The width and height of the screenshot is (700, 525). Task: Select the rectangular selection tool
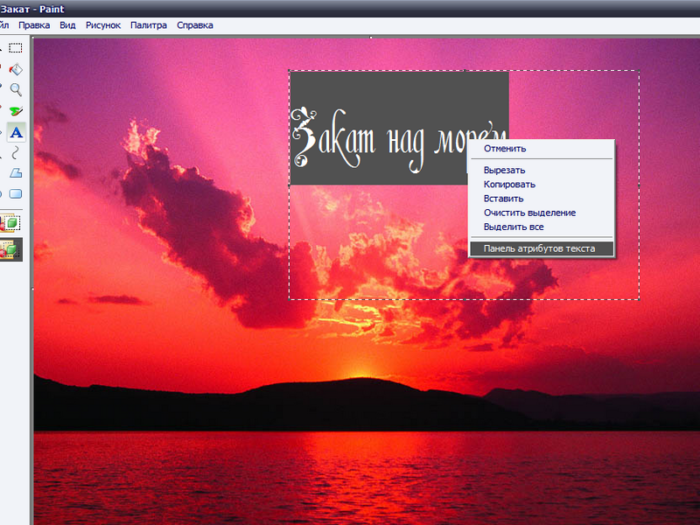16,47
